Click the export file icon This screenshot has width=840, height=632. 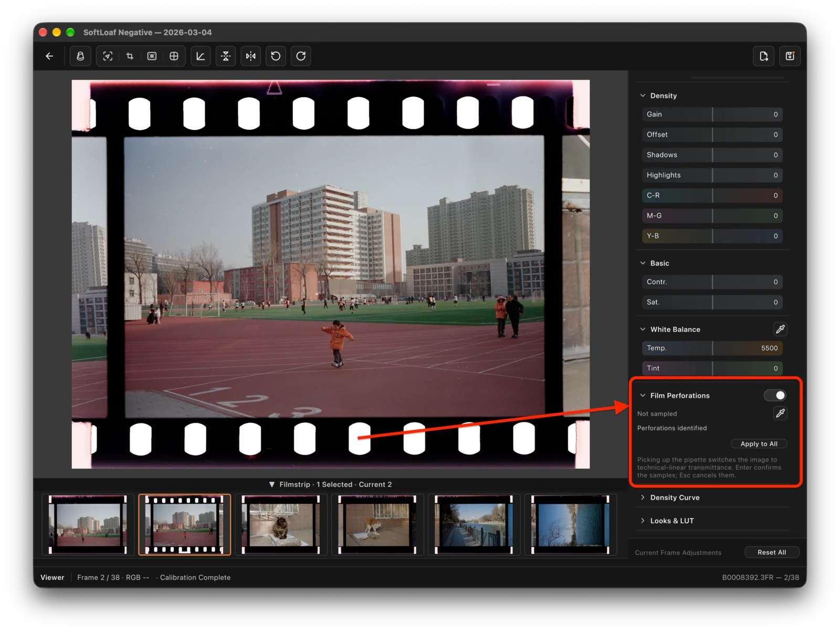tap(764, 56)
